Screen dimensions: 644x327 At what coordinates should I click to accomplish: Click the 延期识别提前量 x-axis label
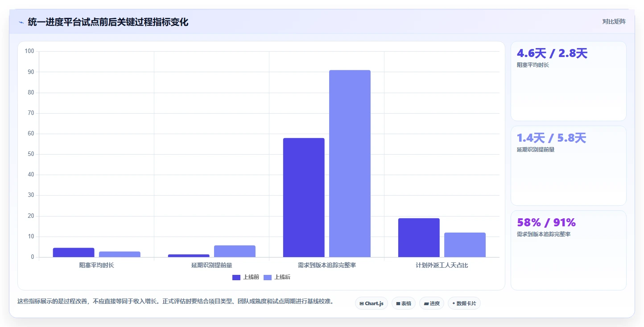(x=212, y=265)
